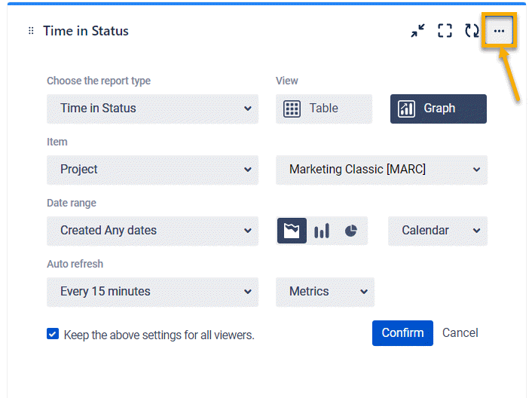Select the area chart icon
532x398 pixels.
point(292,231)
